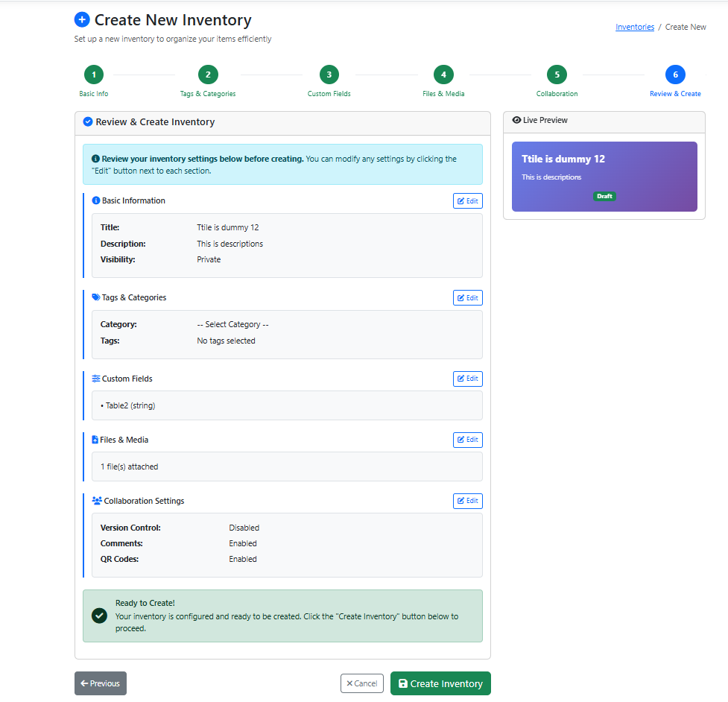
Task: Click the eye icon in Live Preview header
Action: 516,120
